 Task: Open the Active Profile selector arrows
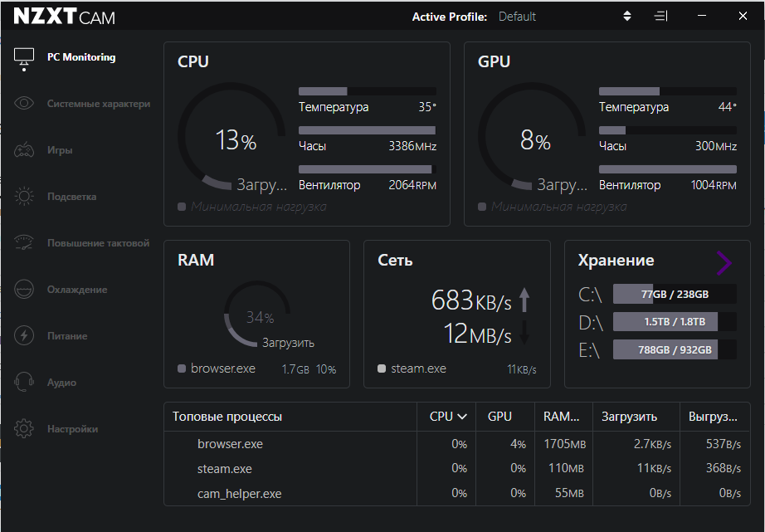[627, 16]
